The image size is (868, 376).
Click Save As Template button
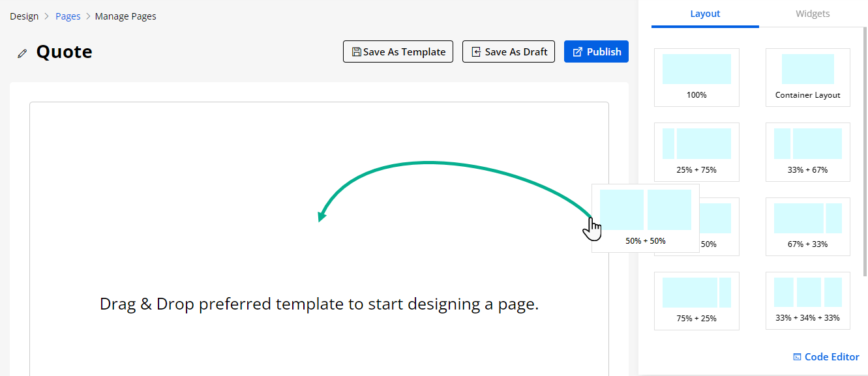(398, 52)
